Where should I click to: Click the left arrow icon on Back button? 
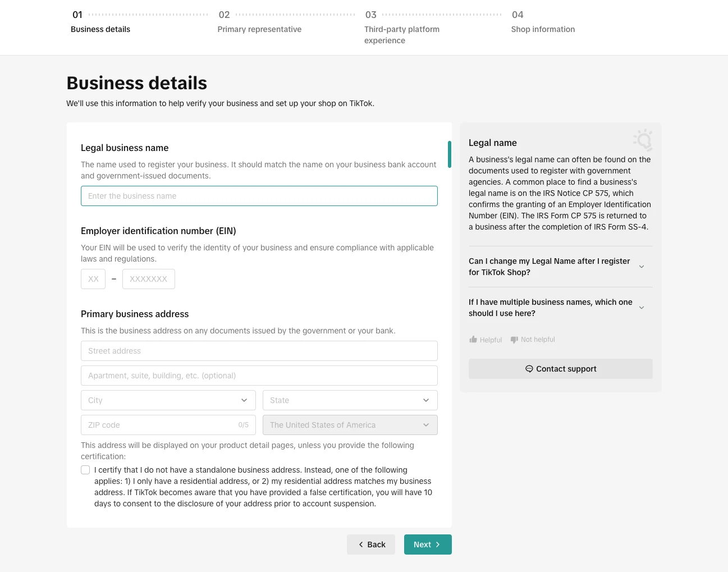361,544
